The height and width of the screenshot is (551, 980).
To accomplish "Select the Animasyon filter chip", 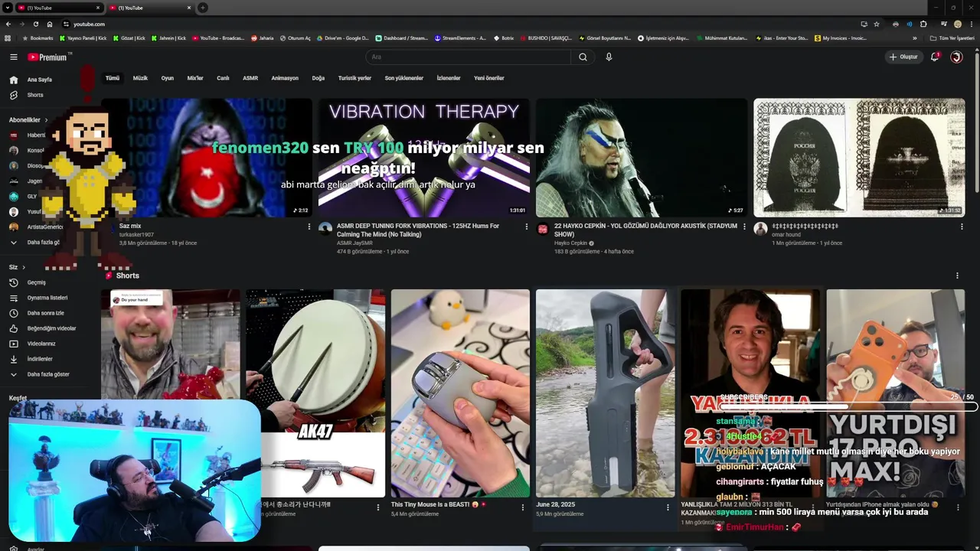I will point(285,78).
